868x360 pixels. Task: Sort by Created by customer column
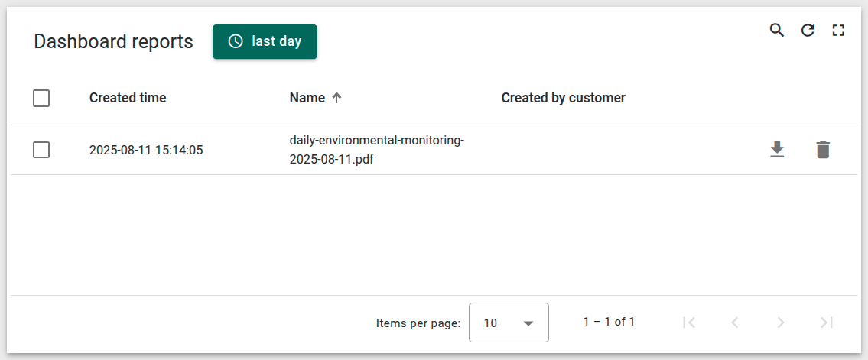coord(563,98)
